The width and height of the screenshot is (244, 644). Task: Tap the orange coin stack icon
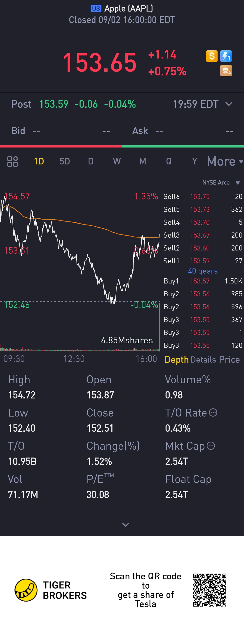point(226,70)
